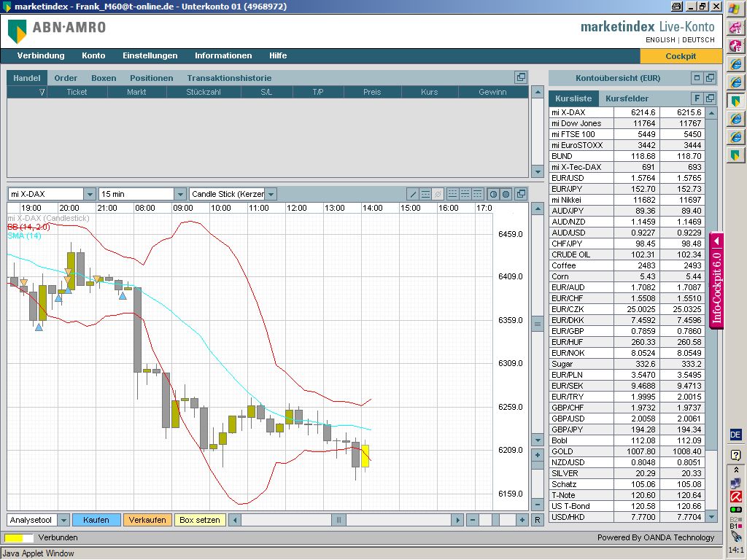Select the trend line drawing tool
Image resolution: width=747 pixels, height=560 pixels.
coord(413,194)
